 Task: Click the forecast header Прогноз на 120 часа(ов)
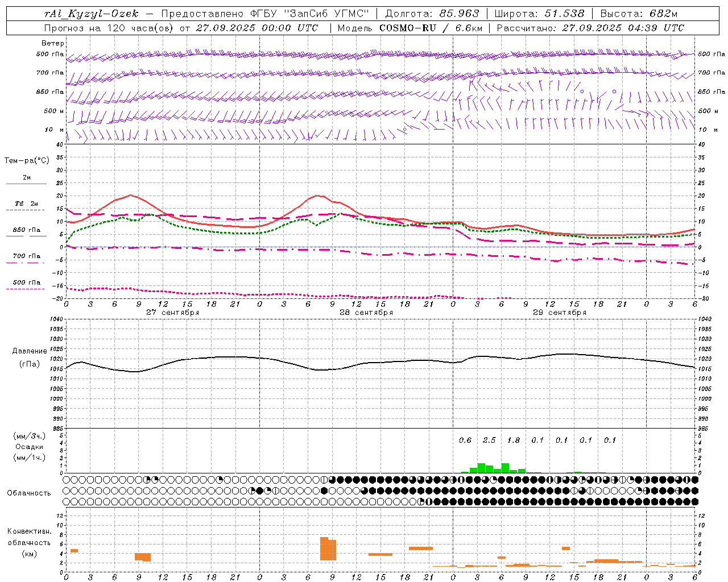109,28
